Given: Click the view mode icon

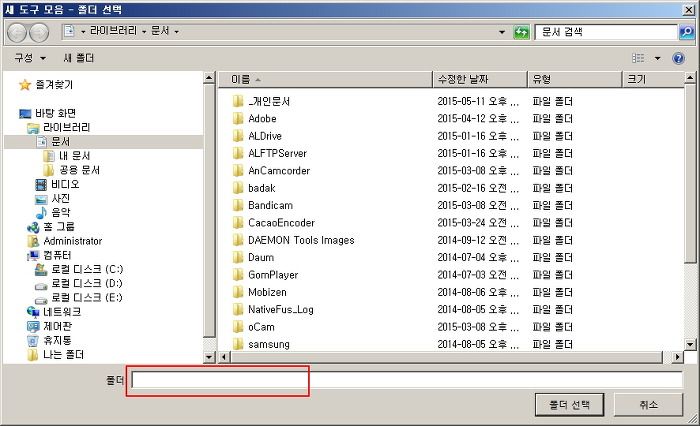Looking at the screenshot, I should 638,58.
